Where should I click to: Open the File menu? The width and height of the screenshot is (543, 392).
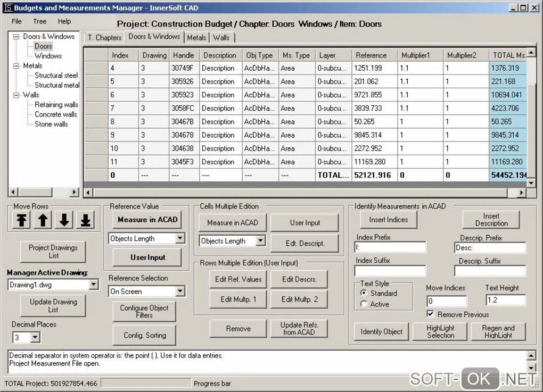pos(17,21)
